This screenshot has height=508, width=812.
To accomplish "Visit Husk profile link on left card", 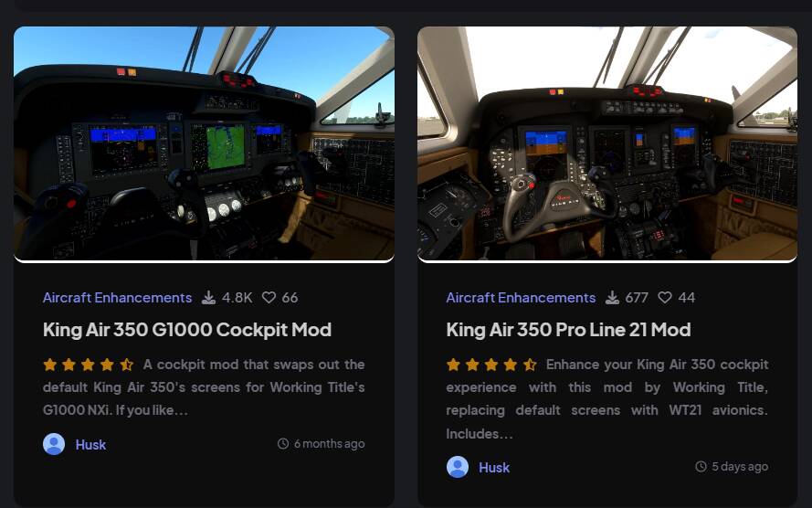I will (90, 445).
